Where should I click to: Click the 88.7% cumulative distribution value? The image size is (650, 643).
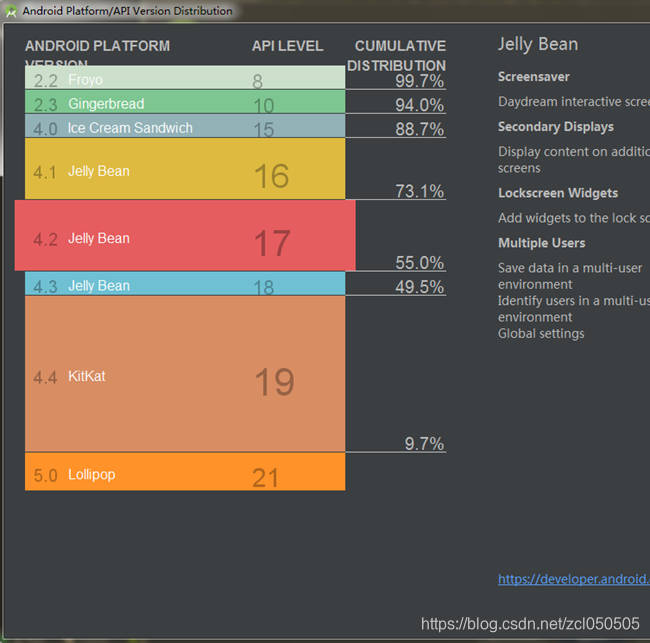[420, 129]
